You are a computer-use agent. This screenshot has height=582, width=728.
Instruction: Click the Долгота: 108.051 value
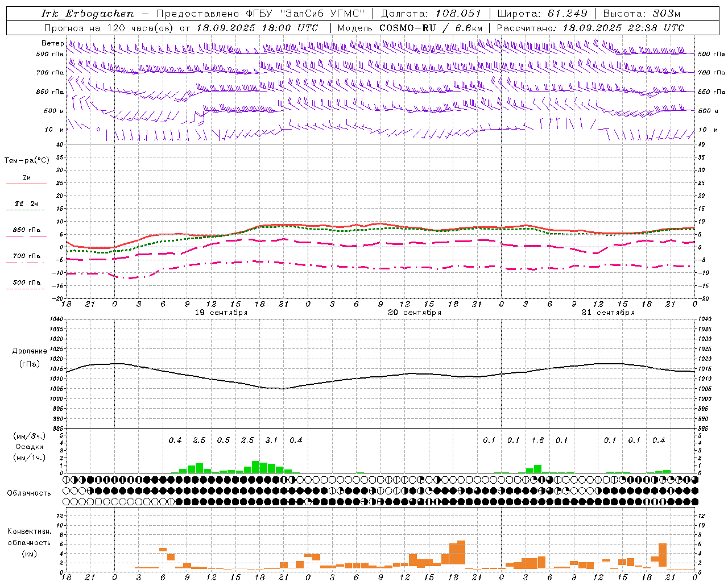tap(431, 14)
